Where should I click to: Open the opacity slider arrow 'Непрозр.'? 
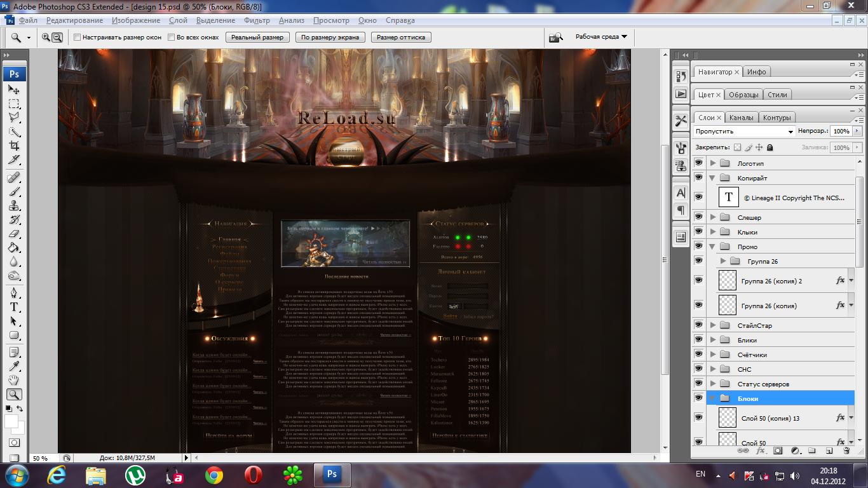click(x=857, y=131)
